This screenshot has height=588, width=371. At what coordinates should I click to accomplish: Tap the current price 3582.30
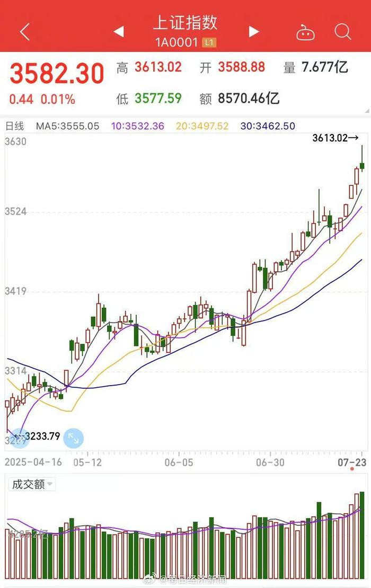tap(57, 73)
